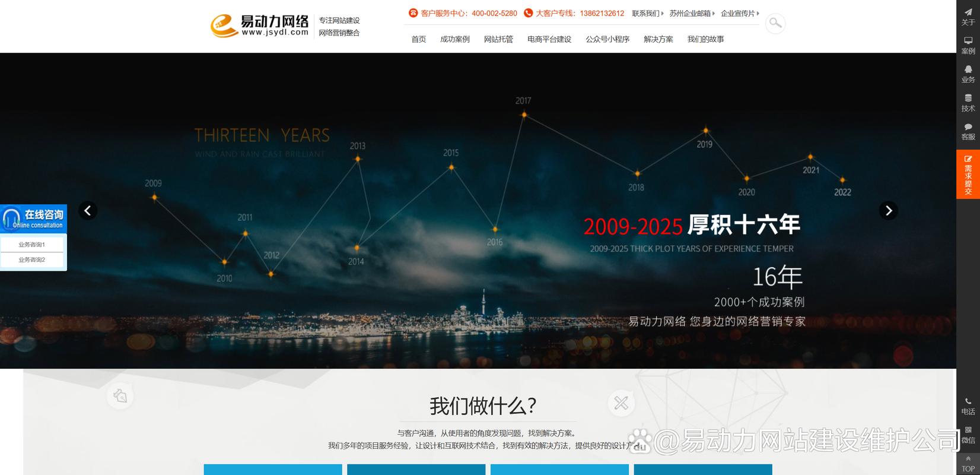The width and height of the screenshot is (980, 475).
Task: Click the 2017 timeline point on the banner
Action: 524,115
